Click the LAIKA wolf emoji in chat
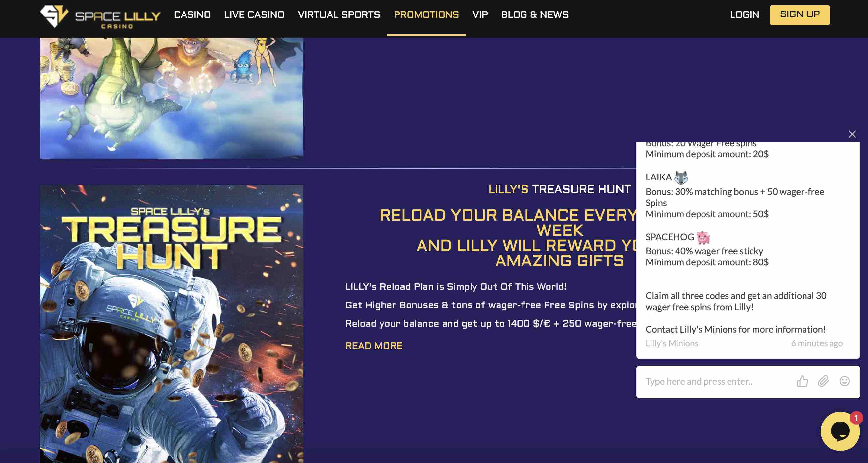The image size is (868, 463). (x=681, y=177)
